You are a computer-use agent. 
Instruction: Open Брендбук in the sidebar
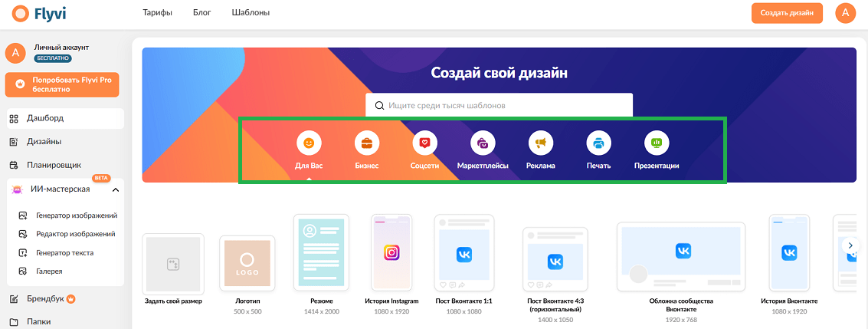pyautogui.click(x=45, y=298)
